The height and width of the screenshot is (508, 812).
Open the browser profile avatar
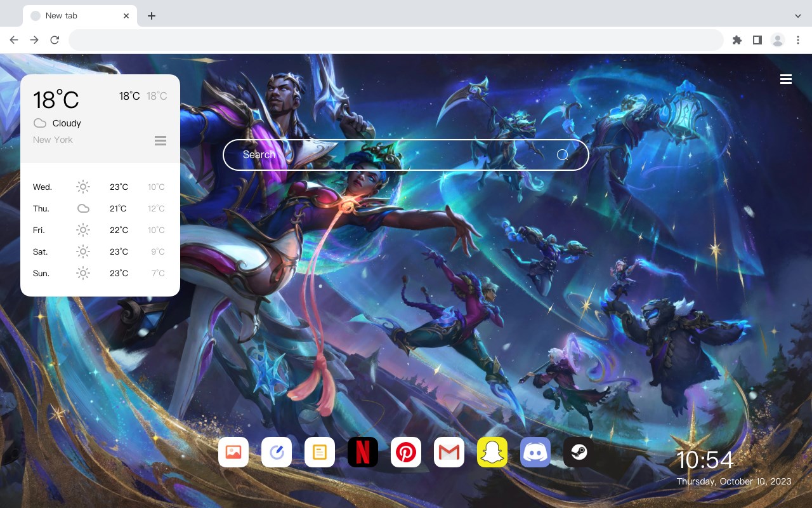tap(778, 40)
